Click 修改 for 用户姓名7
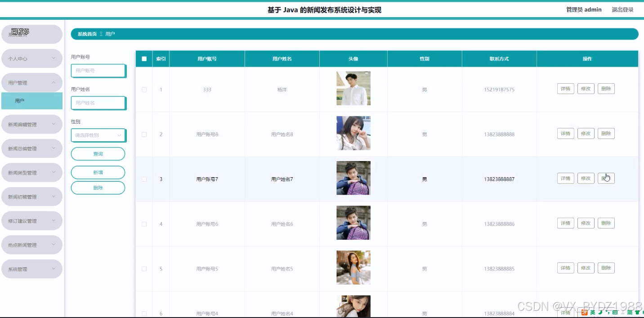The width and height of the screenshot is (644, 318). pos(586,179)
